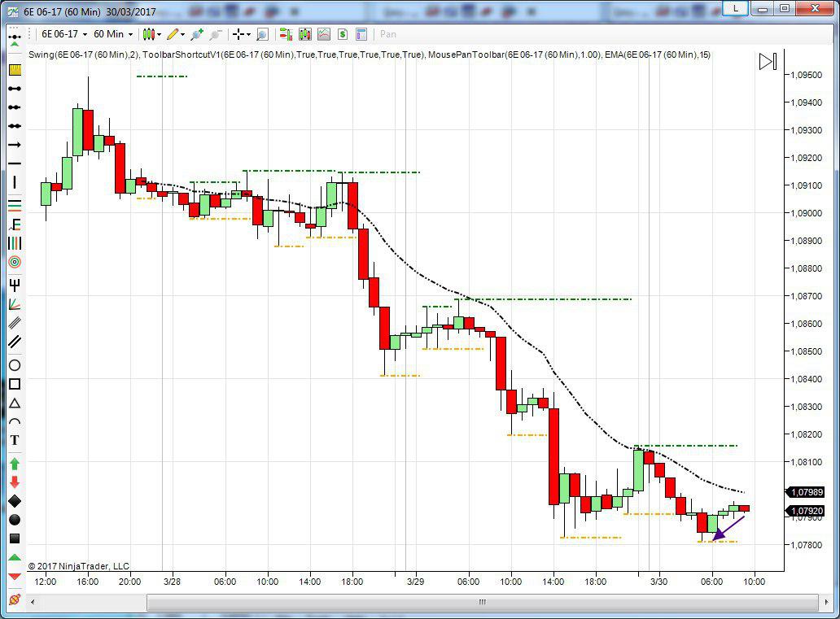Click the L link button in title bar

click(x=735, y=8)
